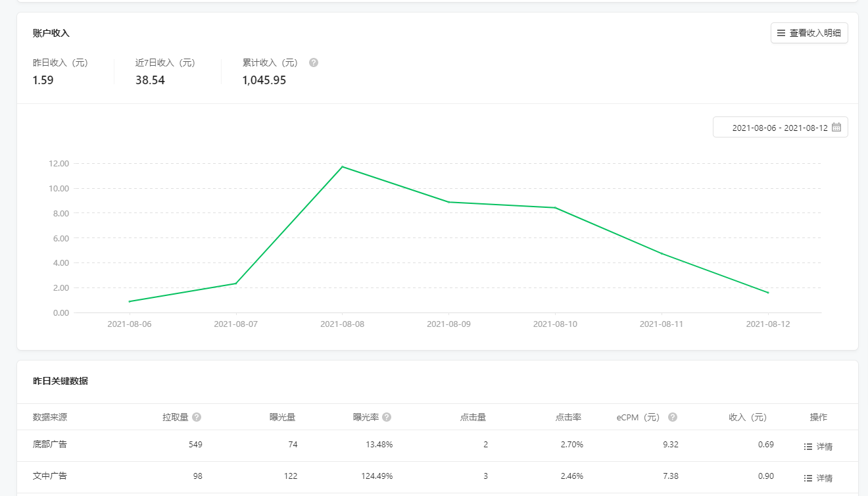Viewport: 868px width, 496px height.
Task: Click the 点击率 column header
Action: point(568,417)
